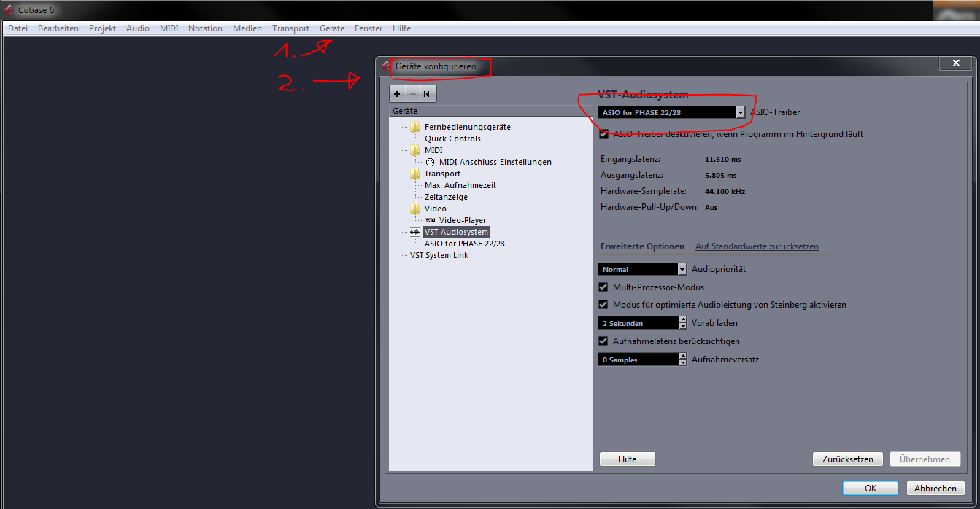Screen dimensions: 980x509
Task: Click the Cubase 6 title bar logo
Action: 9,9
